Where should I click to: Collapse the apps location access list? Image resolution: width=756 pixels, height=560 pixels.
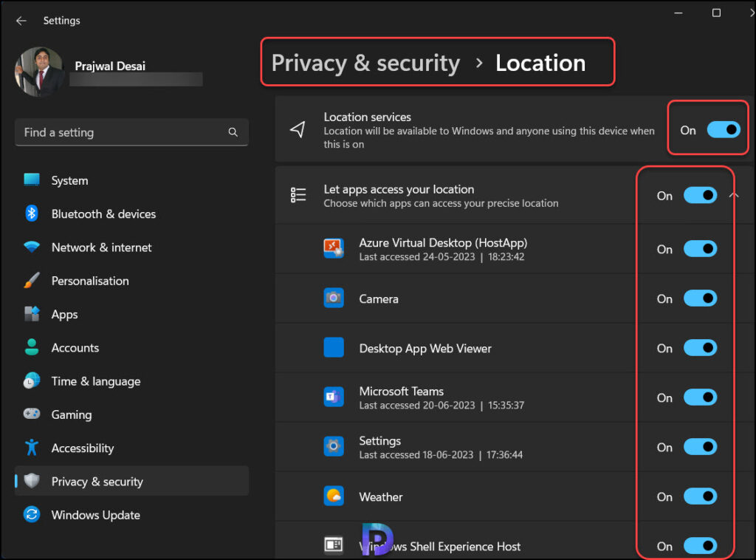pos(735,195)
